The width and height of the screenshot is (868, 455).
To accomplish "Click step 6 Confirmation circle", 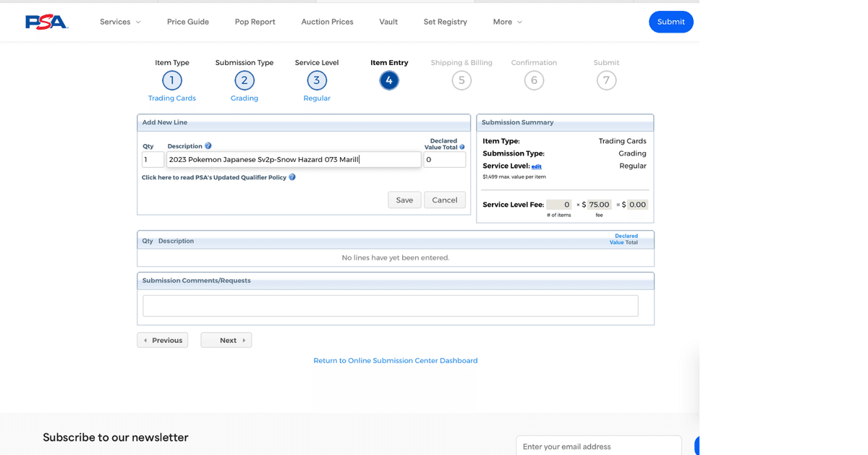I will [534, 80].
